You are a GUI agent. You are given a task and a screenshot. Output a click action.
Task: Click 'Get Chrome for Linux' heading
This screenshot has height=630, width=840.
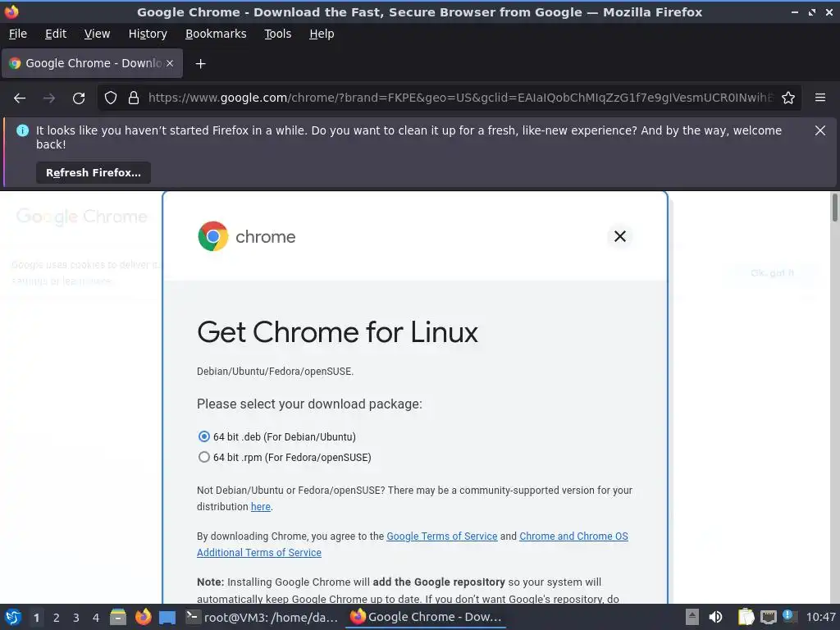[337, 332]
